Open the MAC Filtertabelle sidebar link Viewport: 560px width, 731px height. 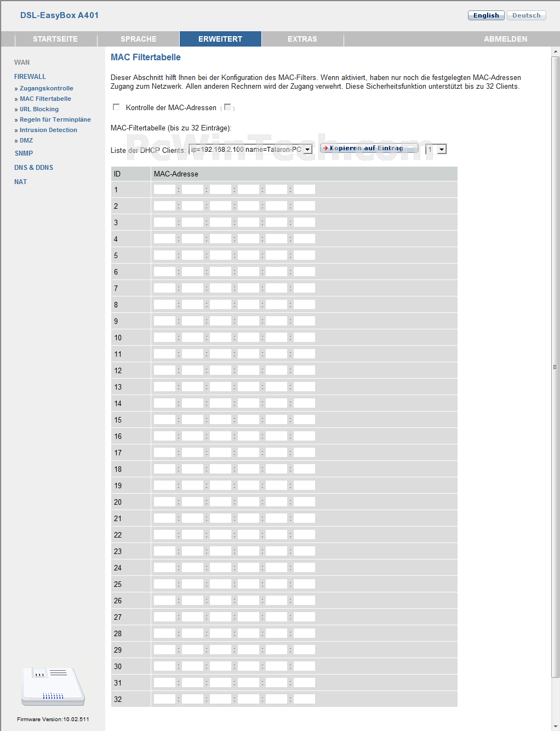click(45, 99)
